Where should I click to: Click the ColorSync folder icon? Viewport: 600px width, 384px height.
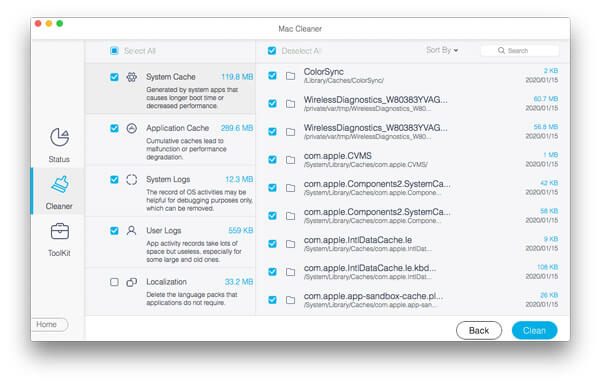pos(290,76)
